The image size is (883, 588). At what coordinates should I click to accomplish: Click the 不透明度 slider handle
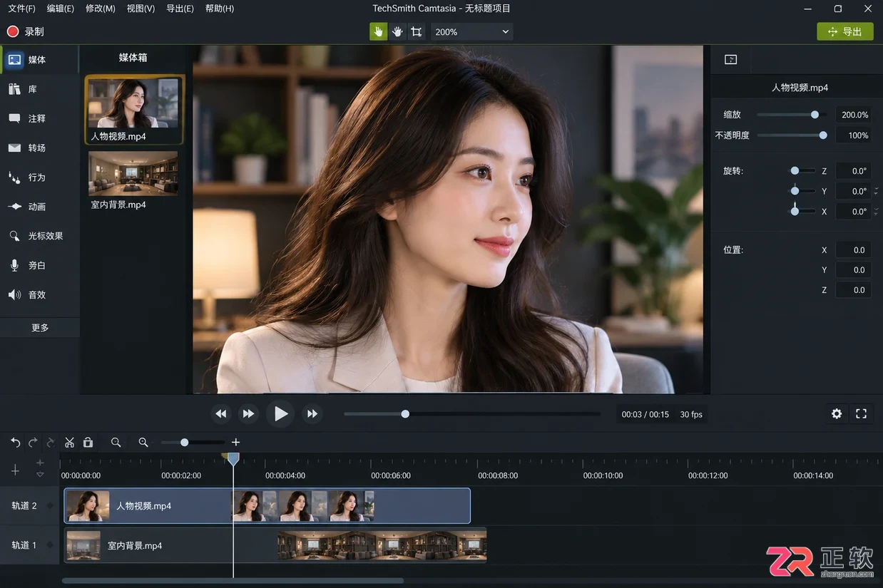coord(823,135)
